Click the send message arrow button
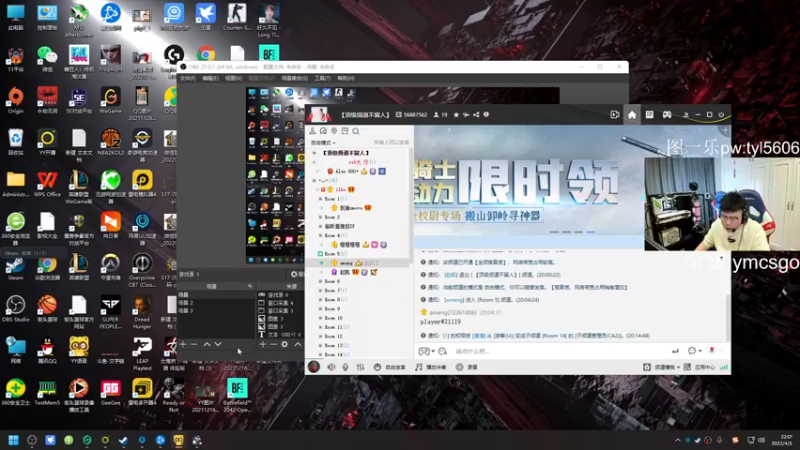The height and width of the screenshot is (450, 800). coord(675,351)
